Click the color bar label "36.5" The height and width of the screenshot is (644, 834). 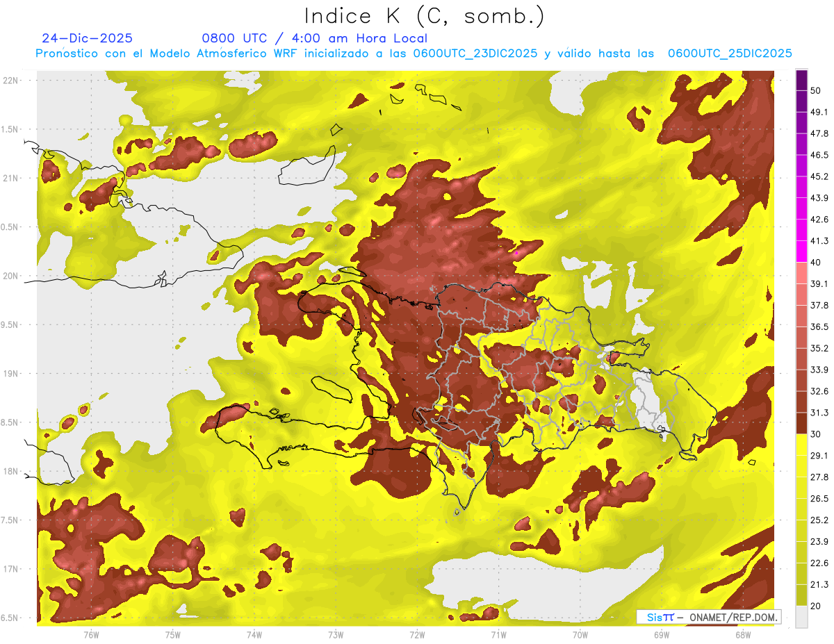(819, 327)
